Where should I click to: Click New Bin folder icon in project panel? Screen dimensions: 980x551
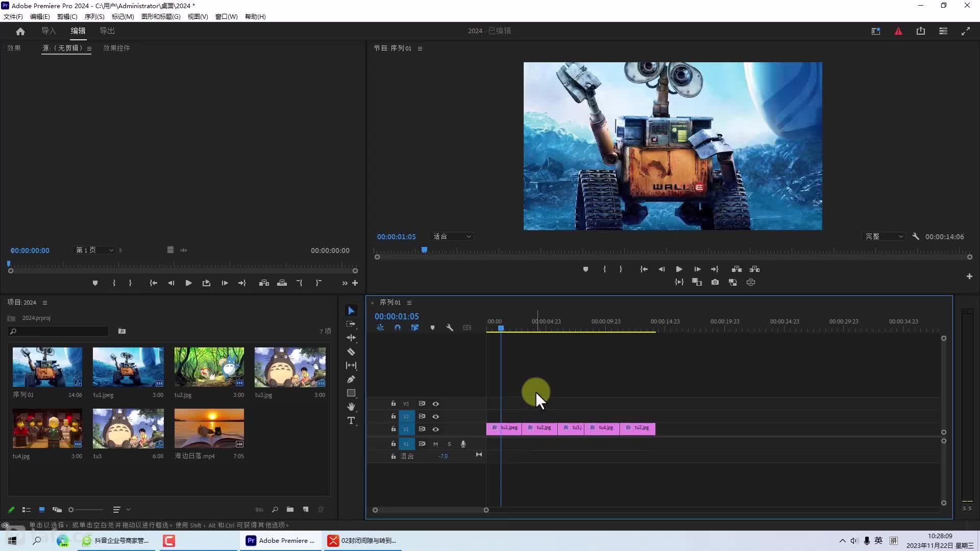tap(290, 509)
